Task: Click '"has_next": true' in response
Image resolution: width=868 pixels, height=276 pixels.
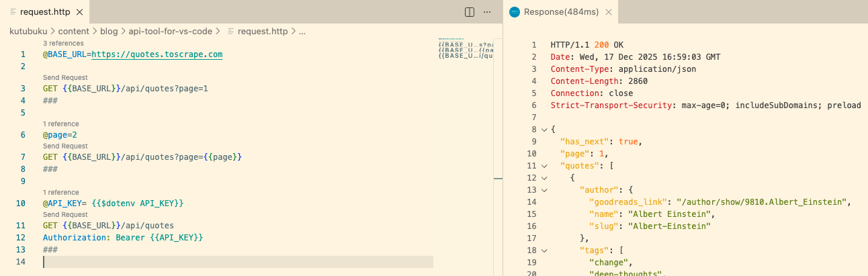Action: [x=601, y=142]
